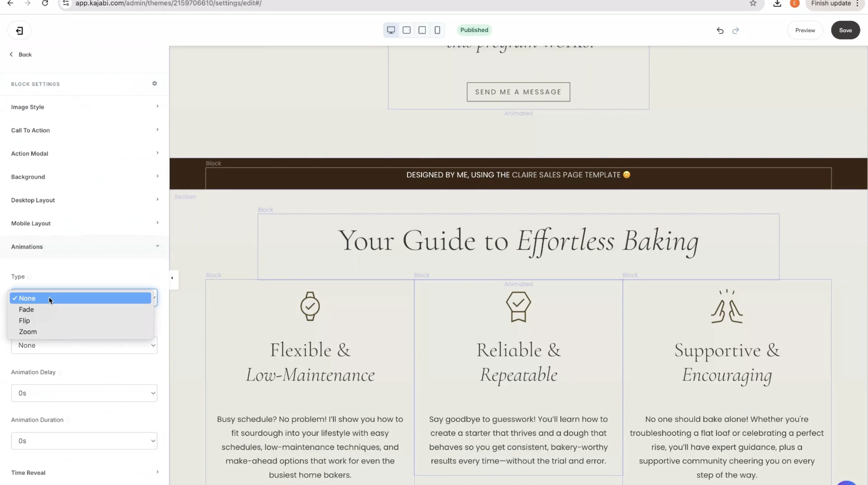Select the landscape tablet preview icon
868x485 pixels.
pyautogui.click(x=407, y=30)
